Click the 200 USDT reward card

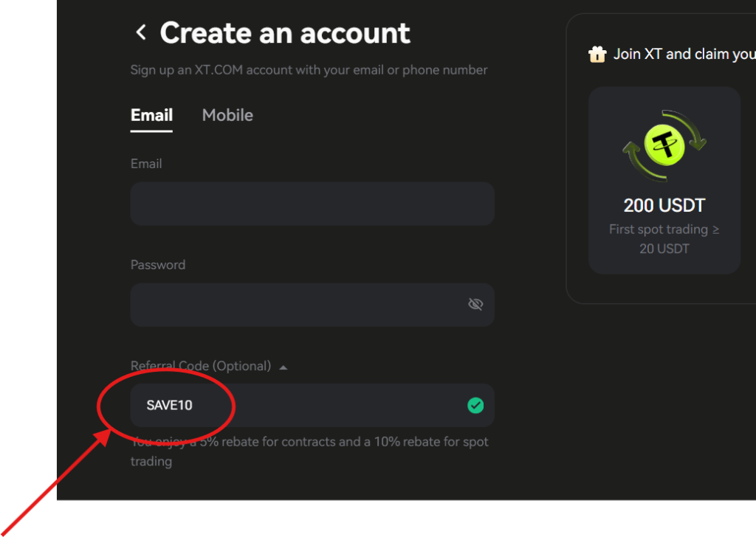(664, 181)
